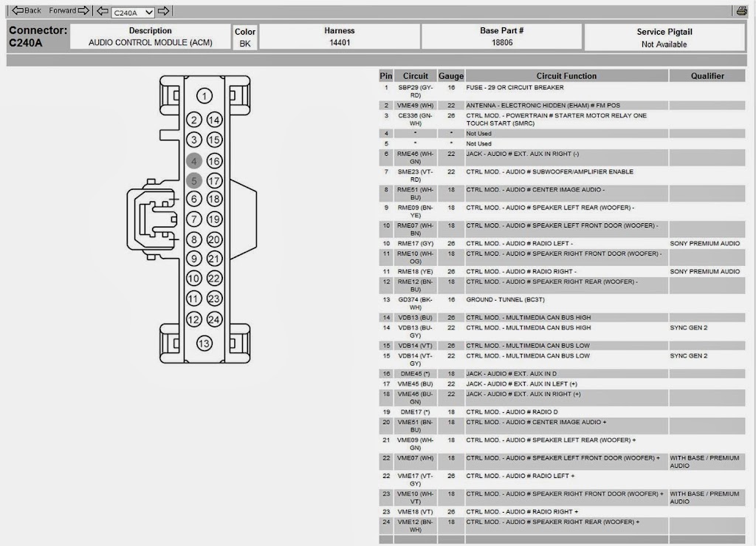
Task: Click the print icon
Action: point(741,11)
